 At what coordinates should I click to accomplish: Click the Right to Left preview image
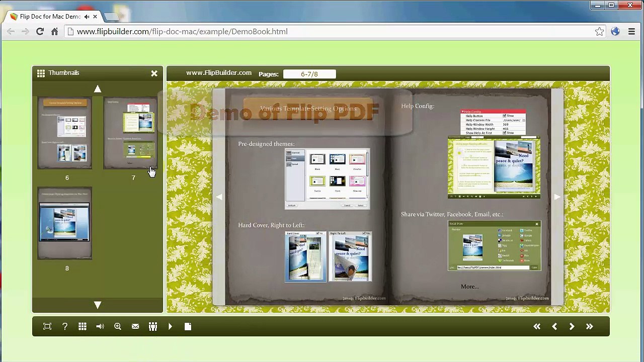pyautogui.click(x=350, y=256)
